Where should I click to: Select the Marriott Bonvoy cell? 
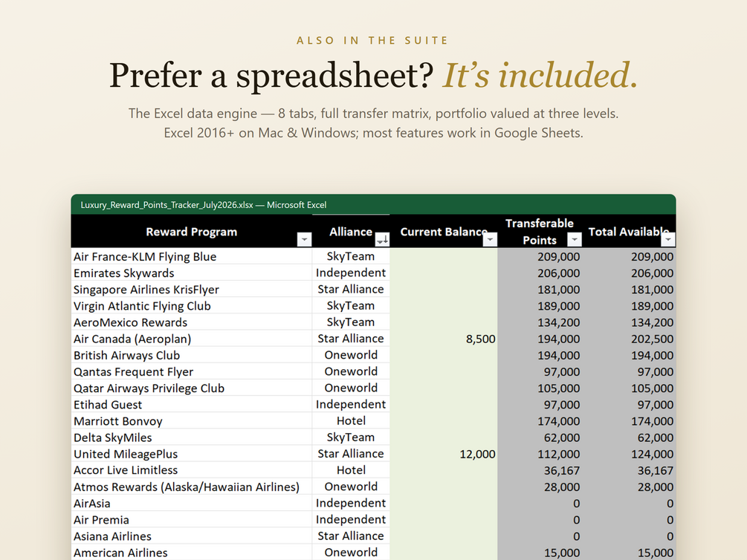[x=192, y=421]
